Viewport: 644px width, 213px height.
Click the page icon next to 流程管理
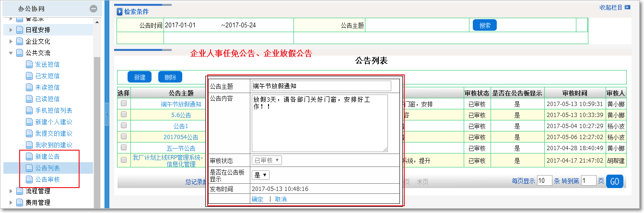pyautogui.click(x=20, y=191)
